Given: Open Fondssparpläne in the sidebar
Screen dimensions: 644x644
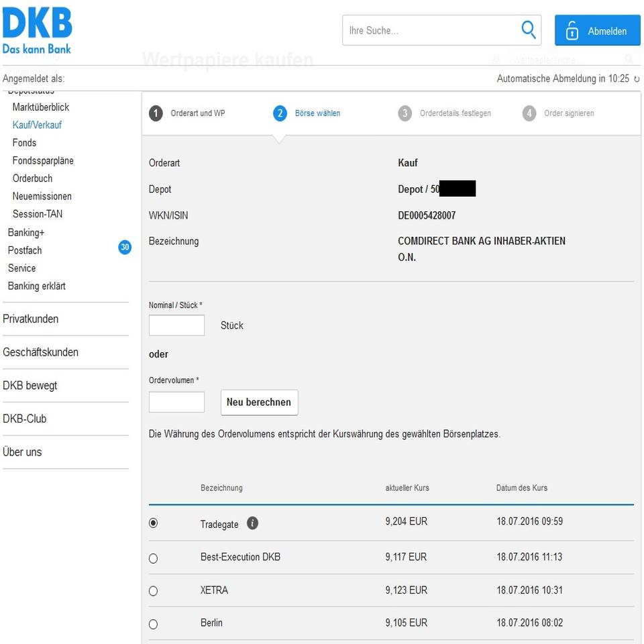Looking at the screenshot, I should coord(43,160).
